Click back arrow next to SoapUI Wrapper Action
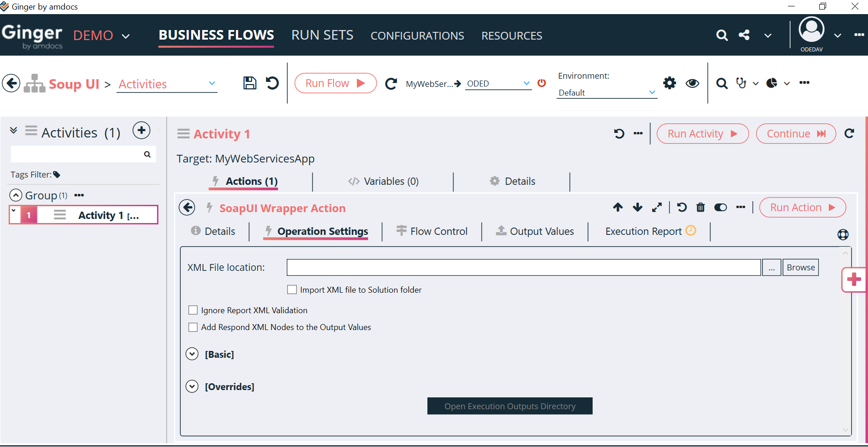The image size is (868, 447). 187,208
